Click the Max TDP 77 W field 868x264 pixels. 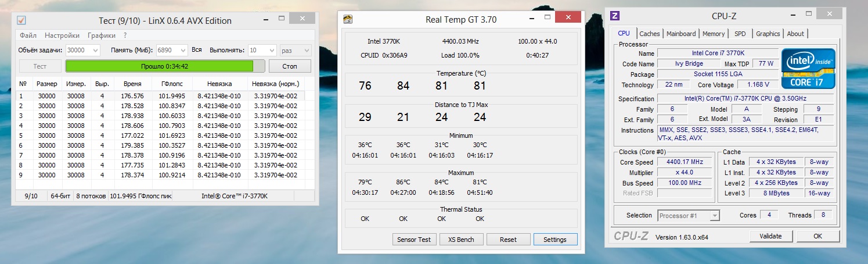[x=765, y=64]
